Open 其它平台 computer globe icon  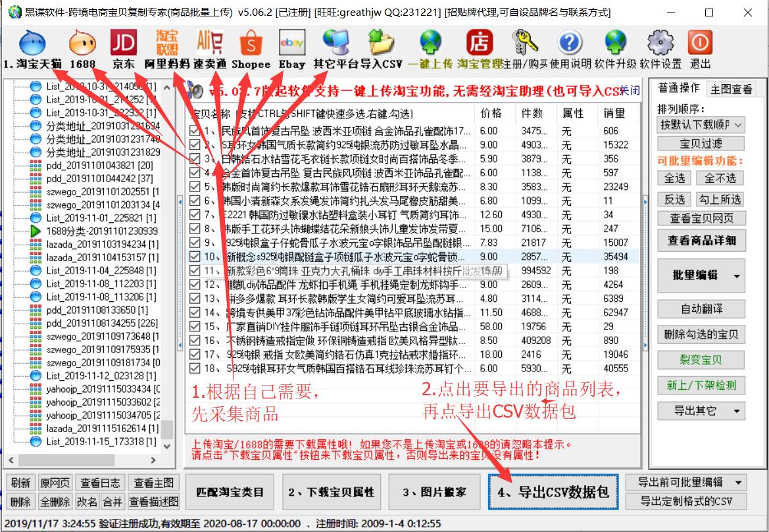[x=336, y=42]
